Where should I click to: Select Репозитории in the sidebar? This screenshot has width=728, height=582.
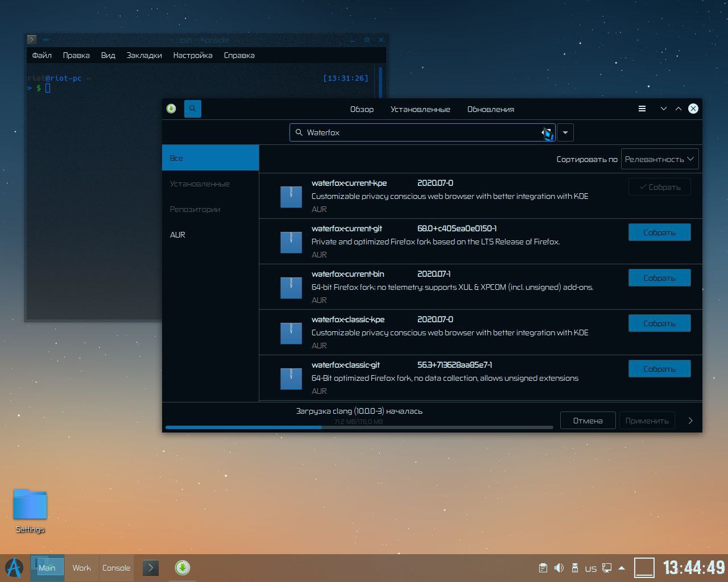(x=210, y=209)
